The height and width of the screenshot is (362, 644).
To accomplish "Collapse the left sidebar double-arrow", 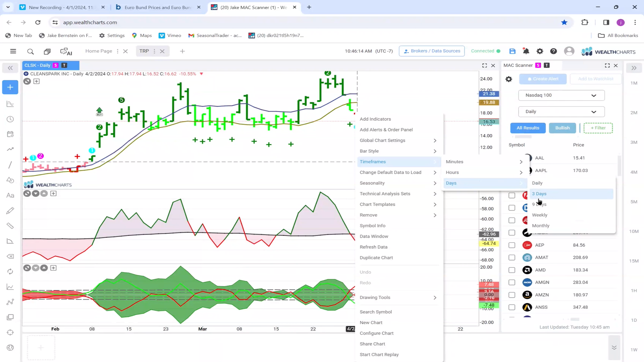I will 10,68.
